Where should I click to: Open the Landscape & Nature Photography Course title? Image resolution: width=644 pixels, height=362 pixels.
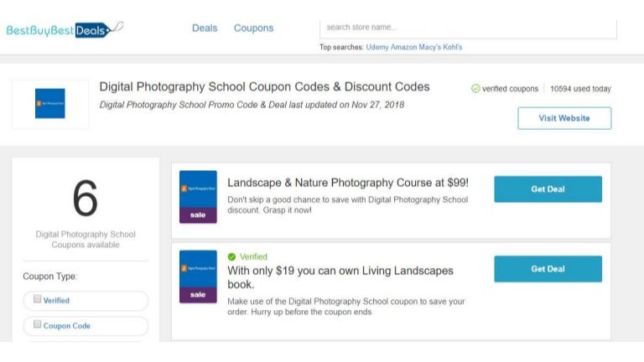pyautogui.click(x=348, y=183)
